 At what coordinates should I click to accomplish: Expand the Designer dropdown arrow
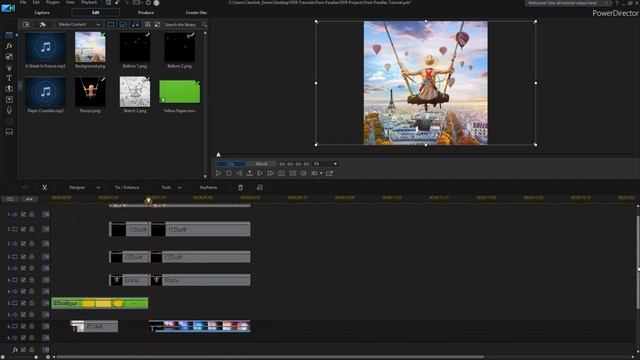click(98, 188)
